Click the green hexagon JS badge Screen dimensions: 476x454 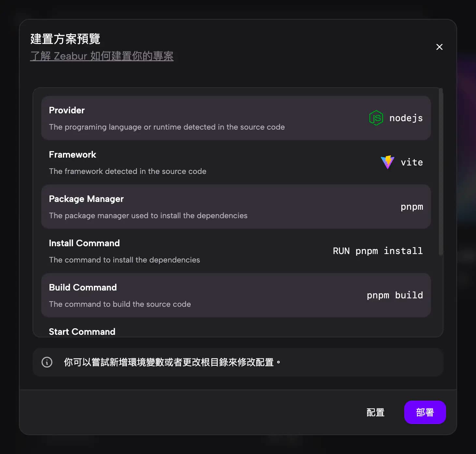pyautogui.click(x=376, y=118)
